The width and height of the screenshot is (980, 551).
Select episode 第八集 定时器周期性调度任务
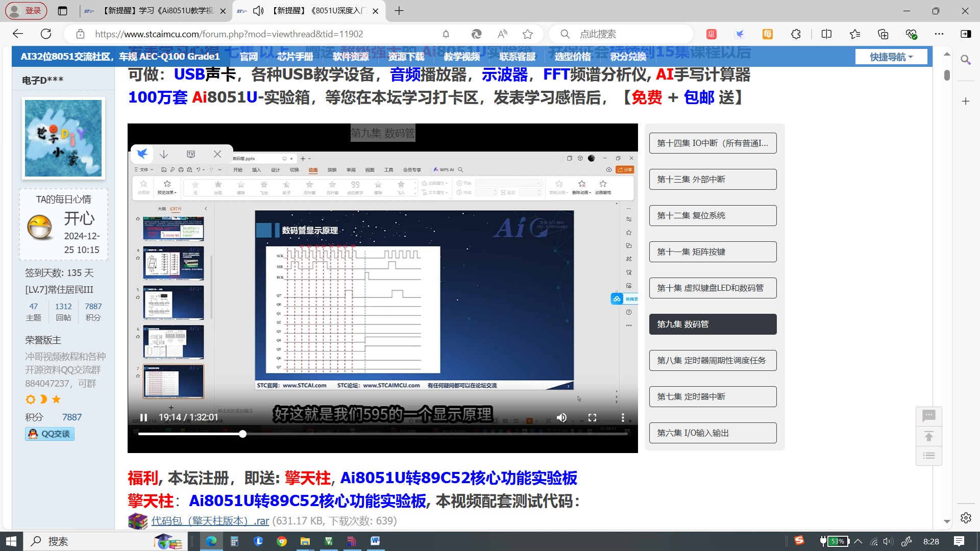pos(713,360)
